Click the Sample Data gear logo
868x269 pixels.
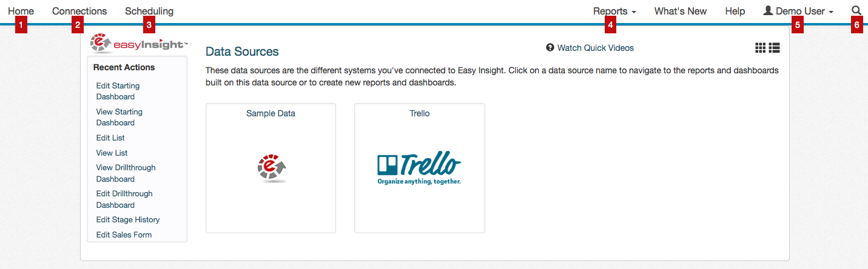(271, 168)
